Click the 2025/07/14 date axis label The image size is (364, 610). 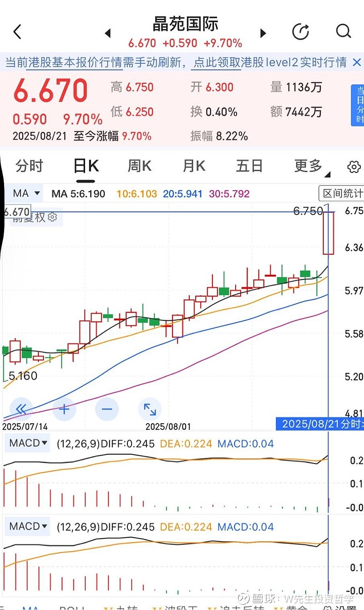(x=25, y=427)
